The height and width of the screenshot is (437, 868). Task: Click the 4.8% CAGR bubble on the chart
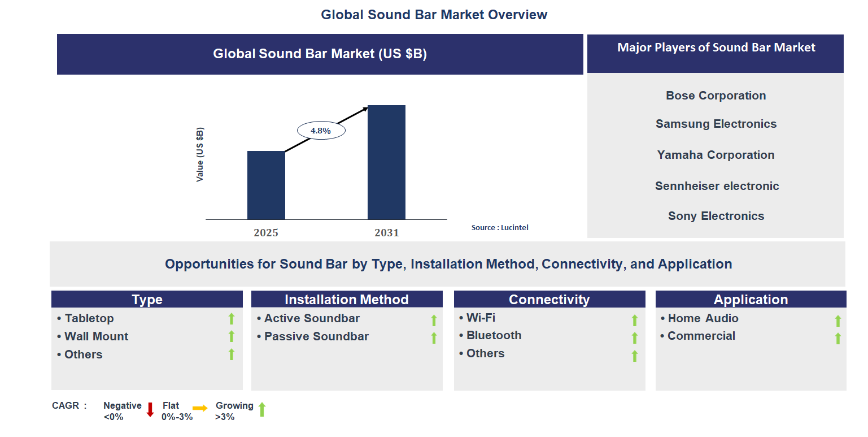[321, 130]
